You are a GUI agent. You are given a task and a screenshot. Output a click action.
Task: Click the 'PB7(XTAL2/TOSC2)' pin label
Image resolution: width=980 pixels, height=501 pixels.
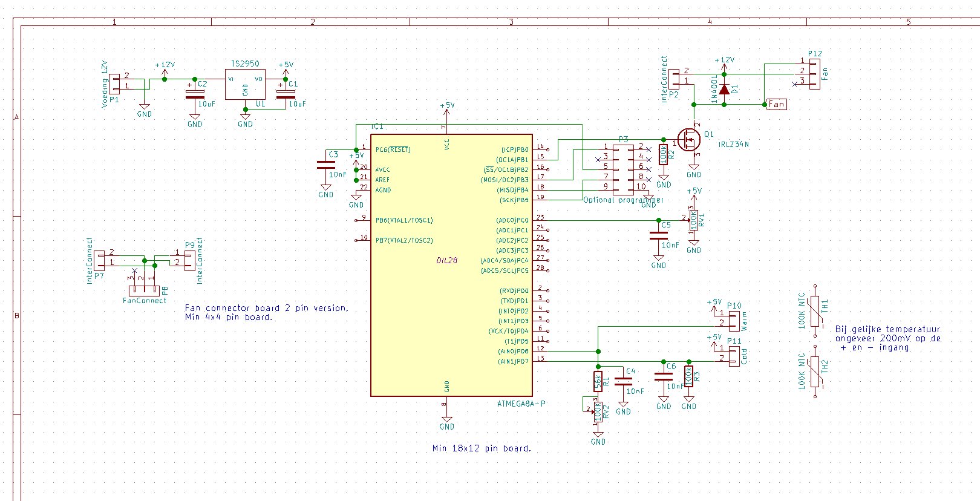tap(404, 240)
